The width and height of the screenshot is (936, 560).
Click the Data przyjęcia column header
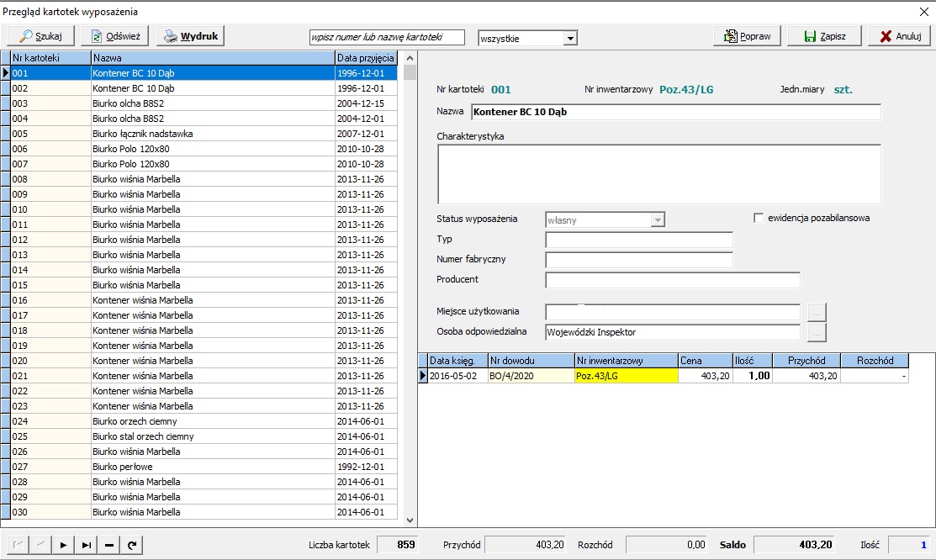coord(365,58)
